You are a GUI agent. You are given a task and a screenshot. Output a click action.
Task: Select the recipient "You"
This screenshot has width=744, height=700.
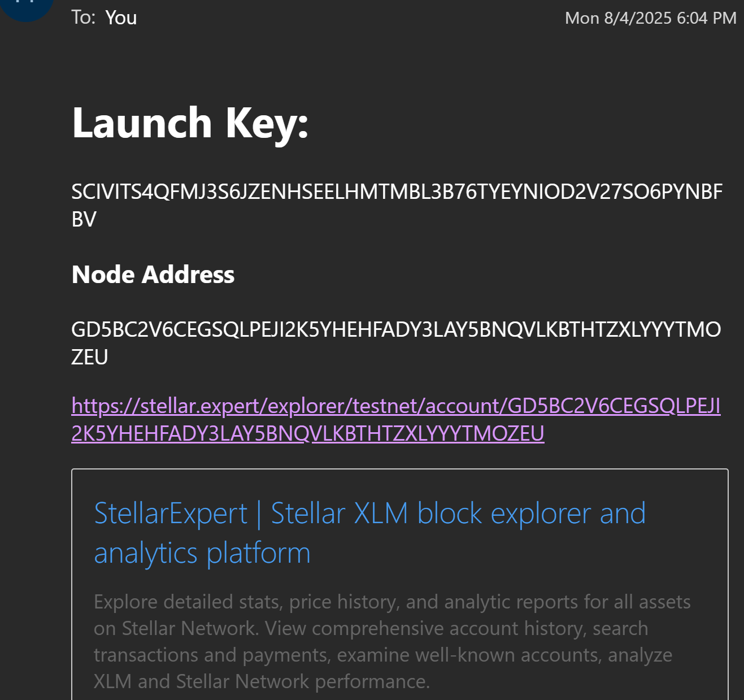point(121,18)
